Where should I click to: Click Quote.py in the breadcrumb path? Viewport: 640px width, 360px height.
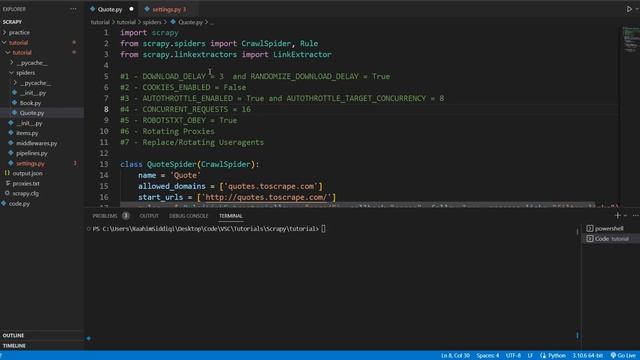click(x=190, y=22)
